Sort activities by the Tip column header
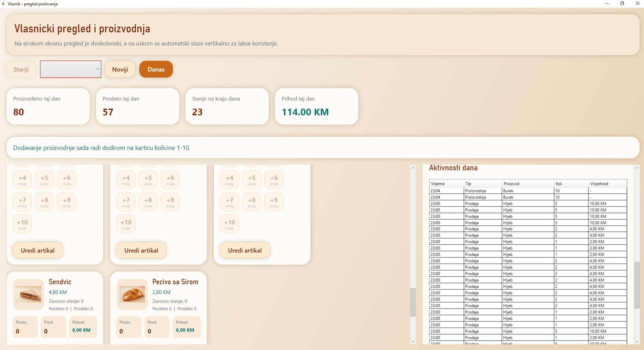The width and height of the screenshot is (644, 350). tap(483, 184)
